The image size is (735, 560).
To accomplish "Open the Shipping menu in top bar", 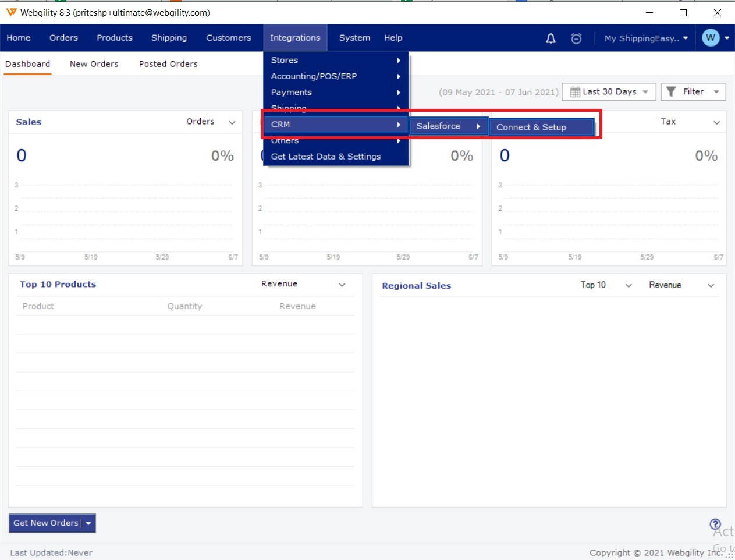I will click(169, 38).
